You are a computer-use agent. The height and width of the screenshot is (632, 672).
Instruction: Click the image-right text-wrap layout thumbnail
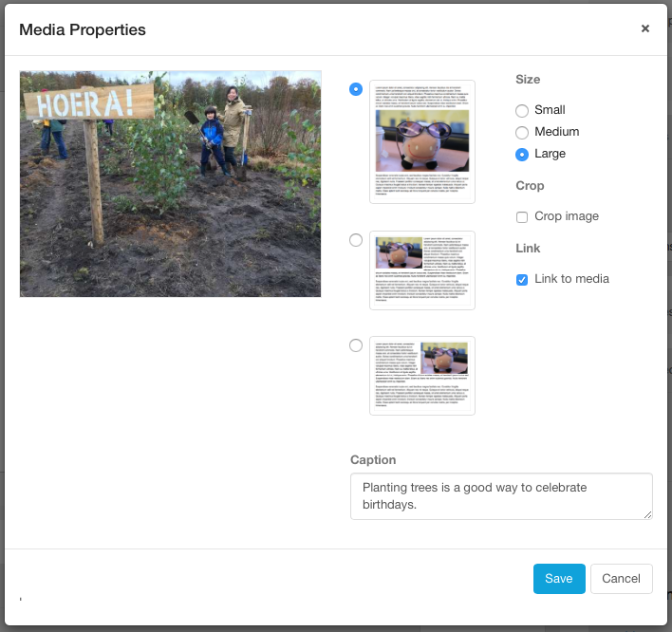[x=422, y=375]
